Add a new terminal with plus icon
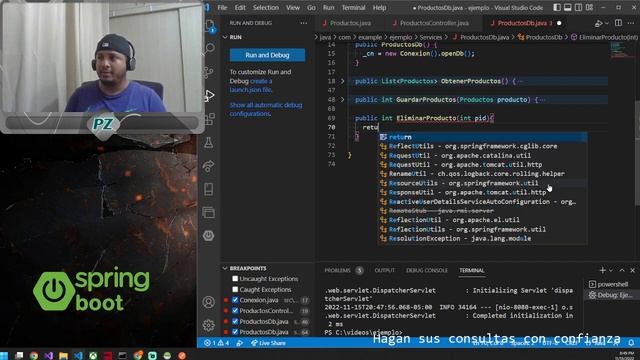The image size is (640, 360). click(602, 270)
